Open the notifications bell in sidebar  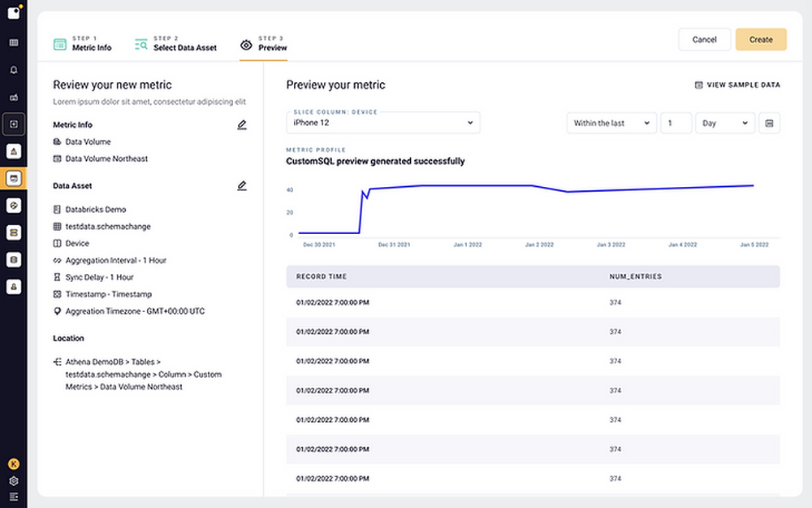[x=14, y=70]
